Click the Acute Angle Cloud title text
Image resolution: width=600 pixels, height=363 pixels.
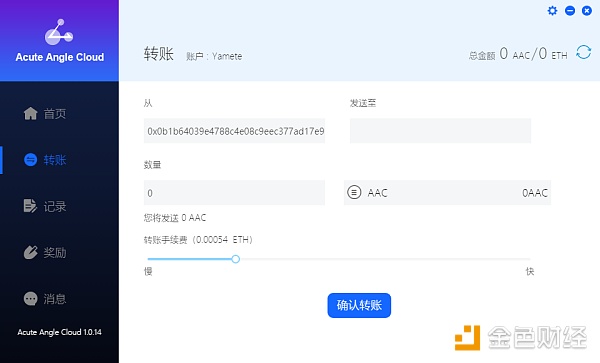(60, 57)
